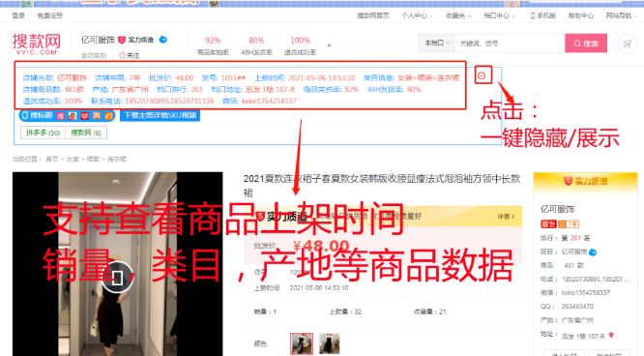Click 连衣裙 in breadcrumb
Image resolution: width=644 pixels, height=356 pixels.
click(117, 159)
